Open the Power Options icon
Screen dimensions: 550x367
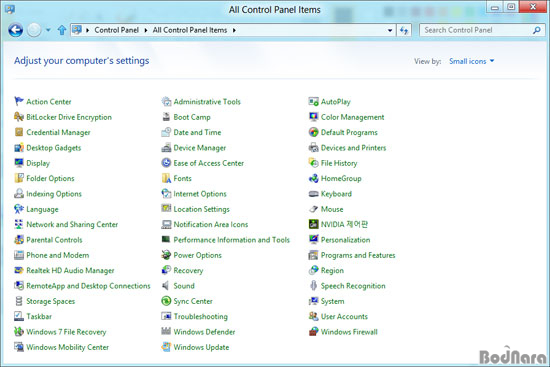pos(166,255)
